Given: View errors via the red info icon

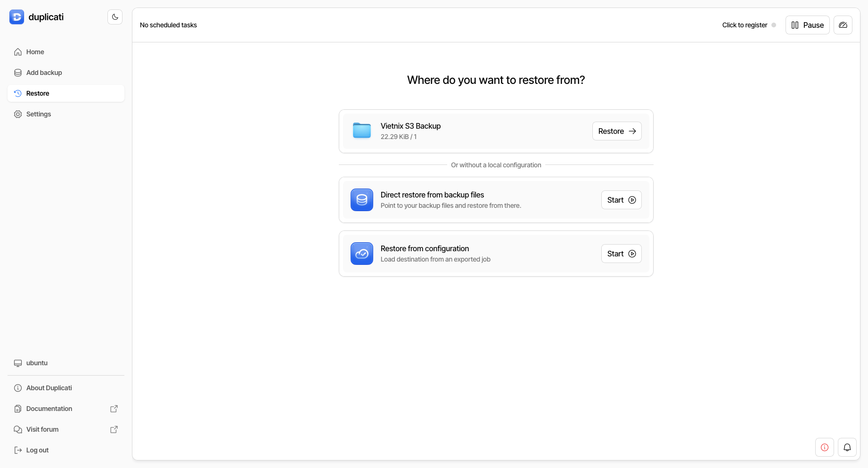Looking at the screenshot, I should click(x=824, y=447).
